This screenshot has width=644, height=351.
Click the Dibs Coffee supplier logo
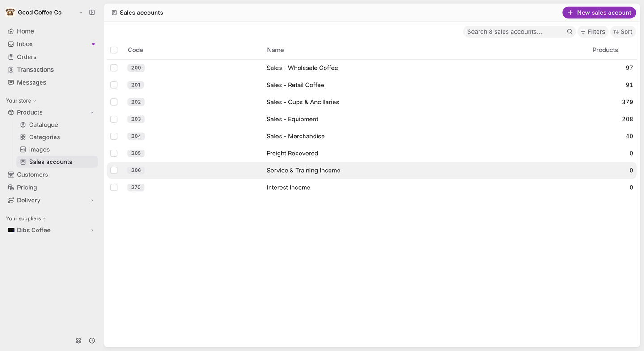click(x=11, y=230)
